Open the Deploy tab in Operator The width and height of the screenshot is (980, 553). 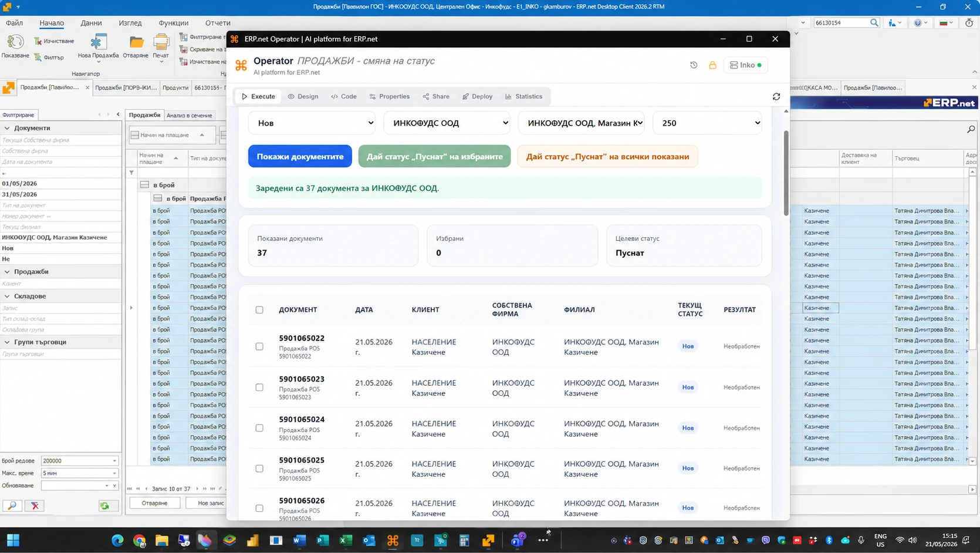[x=477, y=97]
